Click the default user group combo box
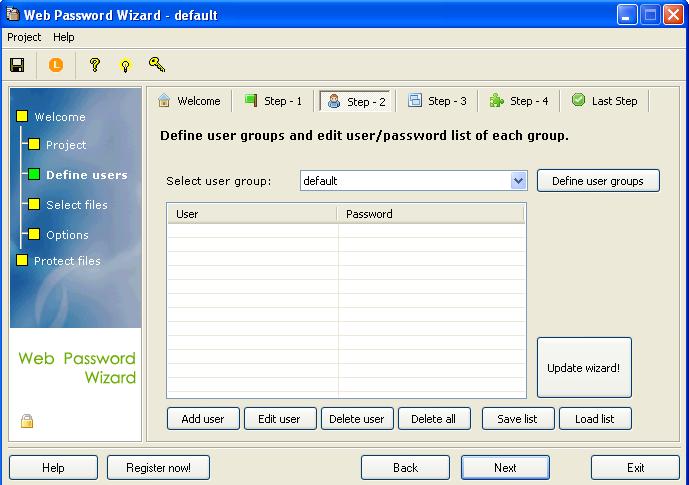The image size is (689, 485). tap(413, 181)
